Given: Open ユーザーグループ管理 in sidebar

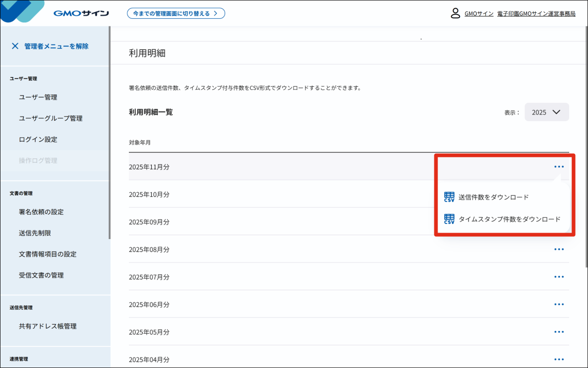Looking at the screenshot, I should click(50, 118).
